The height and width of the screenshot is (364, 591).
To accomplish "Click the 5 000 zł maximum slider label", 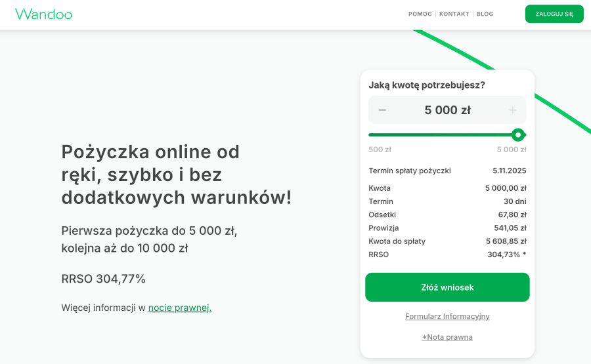I will tap(512, 150).
